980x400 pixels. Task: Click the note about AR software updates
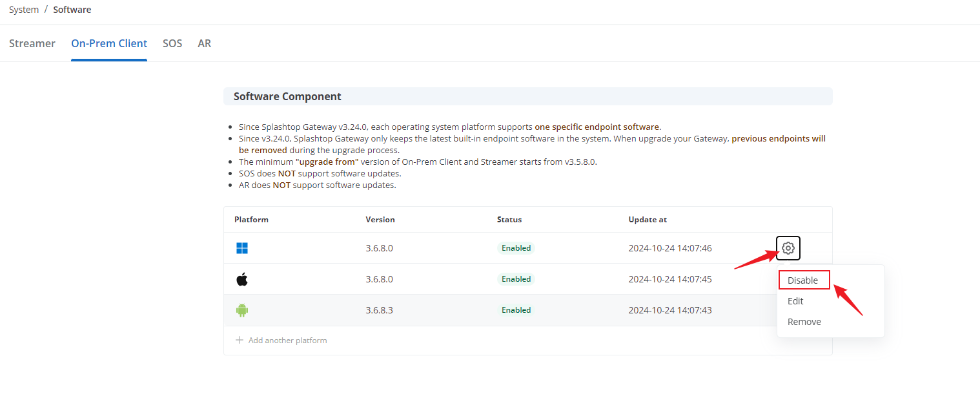[x=317, y=185]
